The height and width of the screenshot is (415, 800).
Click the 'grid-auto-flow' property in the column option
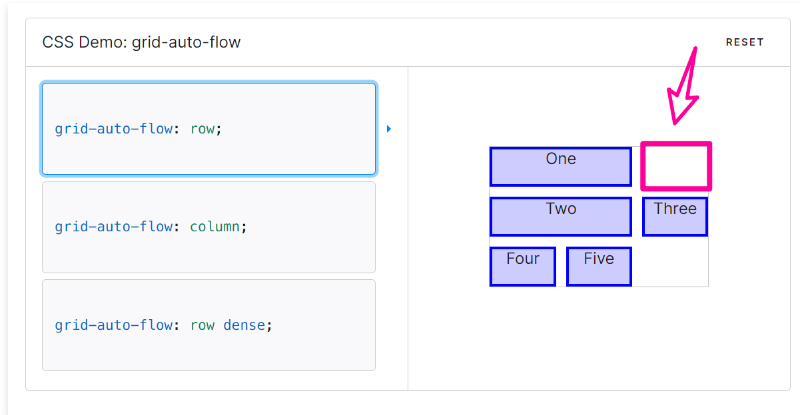click(114, 226)
